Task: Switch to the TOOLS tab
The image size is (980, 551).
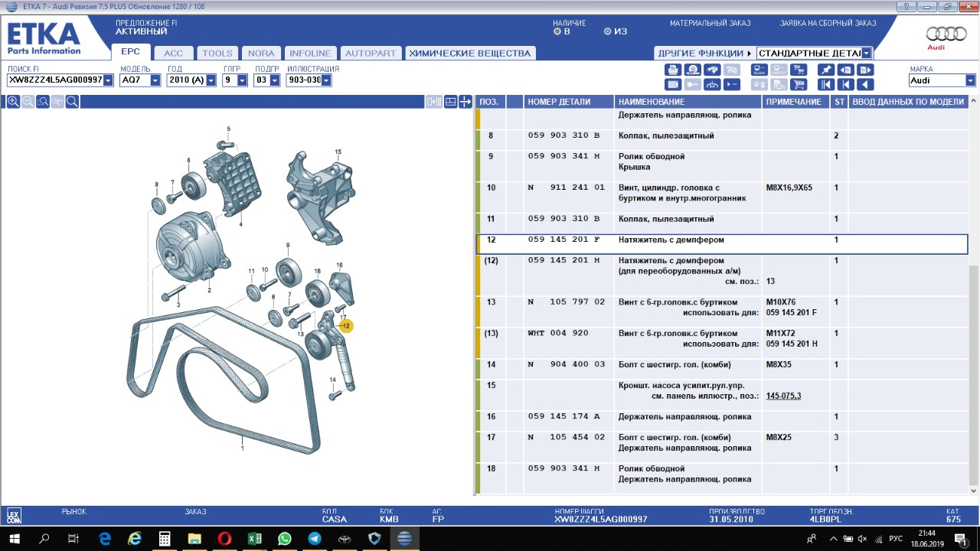Action: pos(217,54)
